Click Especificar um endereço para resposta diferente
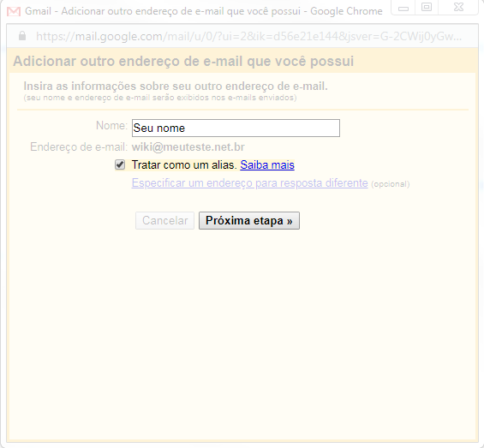Image resolution: width=484 pixels, height=448 pixels. click(x=250, y=182)
